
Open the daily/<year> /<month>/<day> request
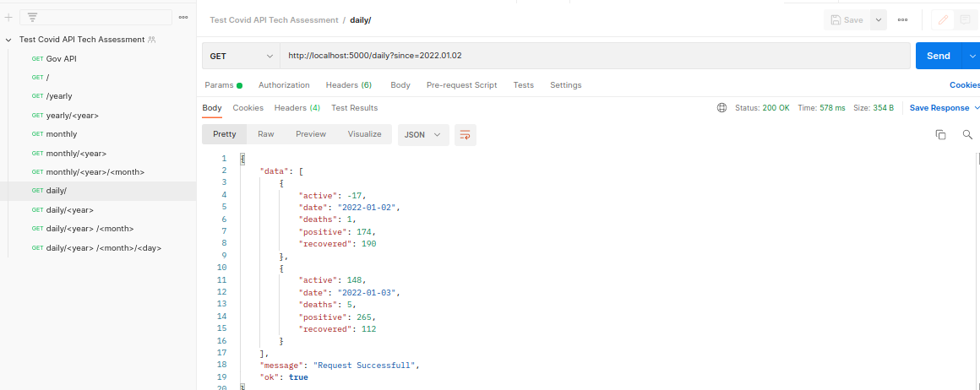[x=98, y=248]
